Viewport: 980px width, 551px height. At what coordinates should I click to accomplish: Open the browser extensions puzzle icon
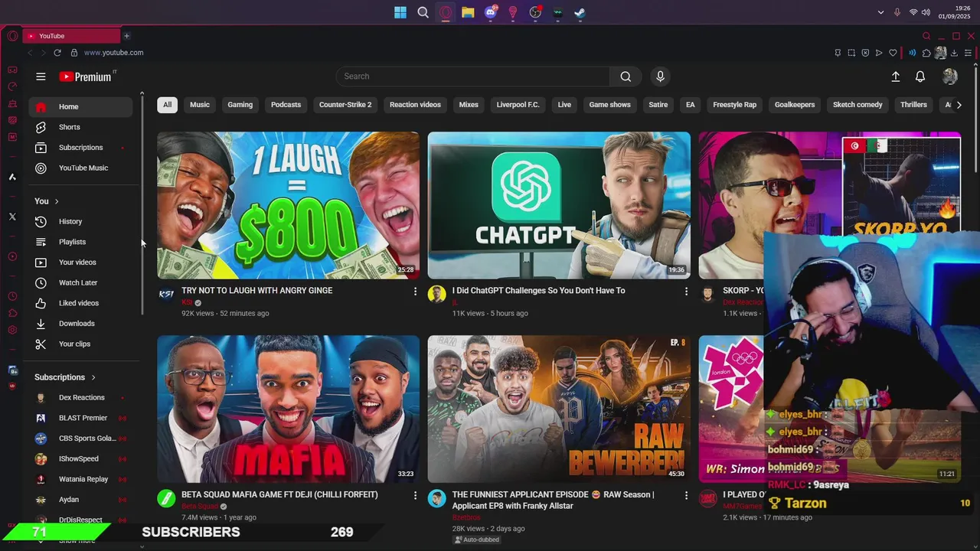pyautogui.click(x=926, y=53)
